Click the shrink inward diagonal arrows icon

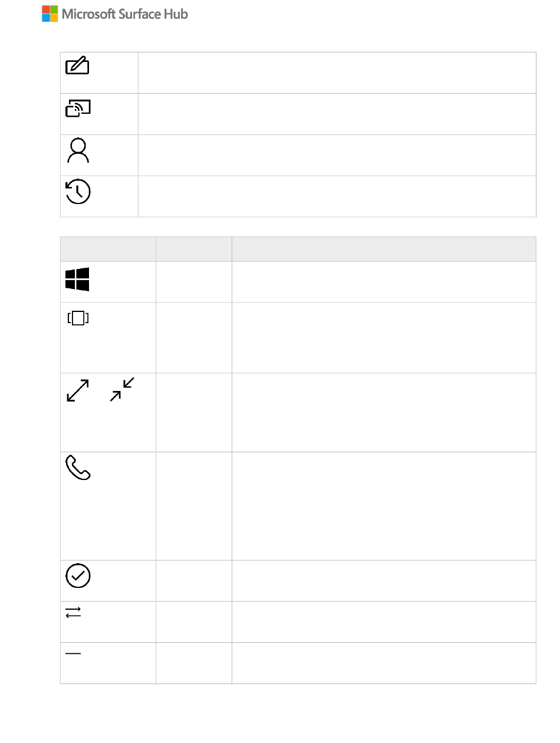pos(122,390)
